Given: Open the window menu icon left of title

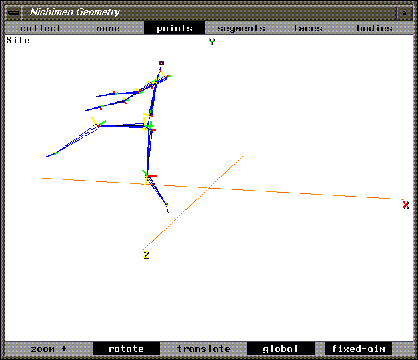Looking at the screenshot, I should 13,13.
